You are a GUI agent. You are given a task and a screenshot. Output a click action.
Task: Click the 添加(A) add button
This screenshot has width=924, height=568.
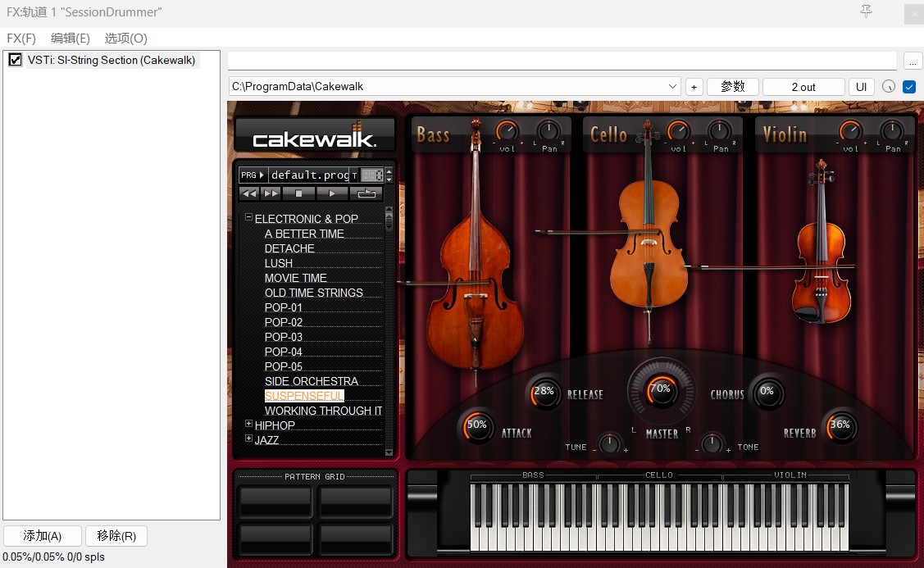coord(43,535)
